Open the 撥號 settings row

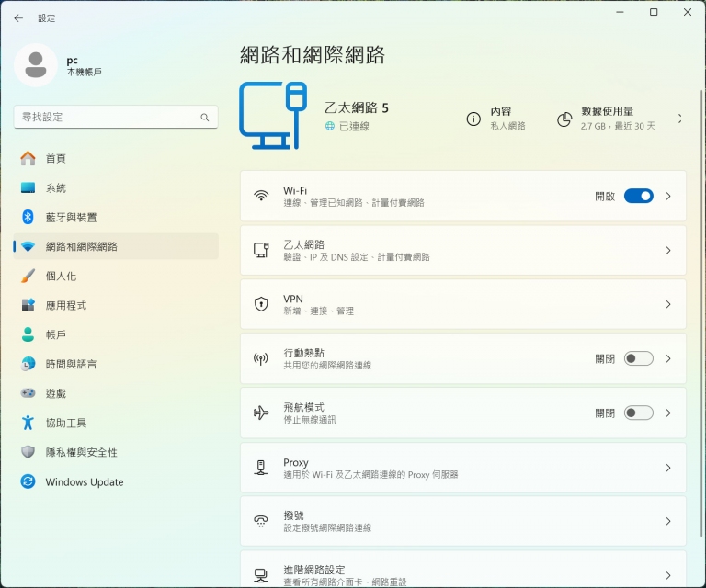point(463,521)
